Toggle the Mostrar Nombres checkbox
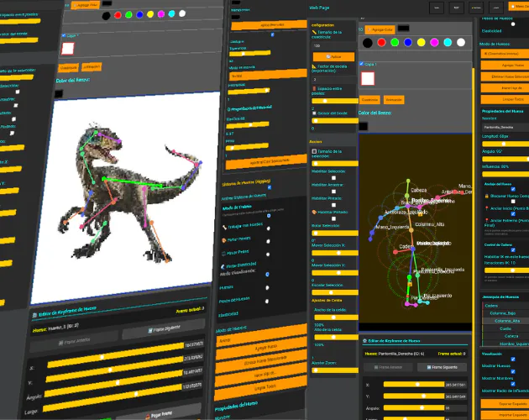Viewport: 529px width, 420px height. point(513,372)
